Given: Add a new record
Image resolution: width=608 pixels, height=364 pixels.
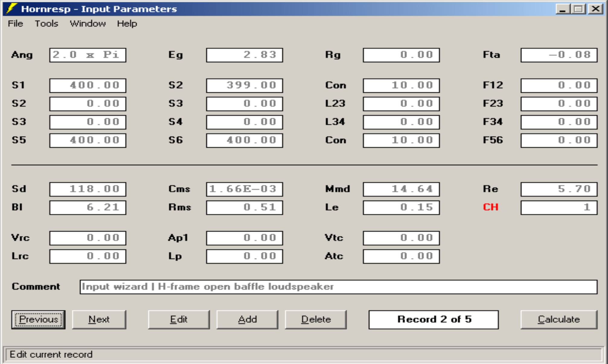Looking at the screenshot, I should [x=247, y=319].
